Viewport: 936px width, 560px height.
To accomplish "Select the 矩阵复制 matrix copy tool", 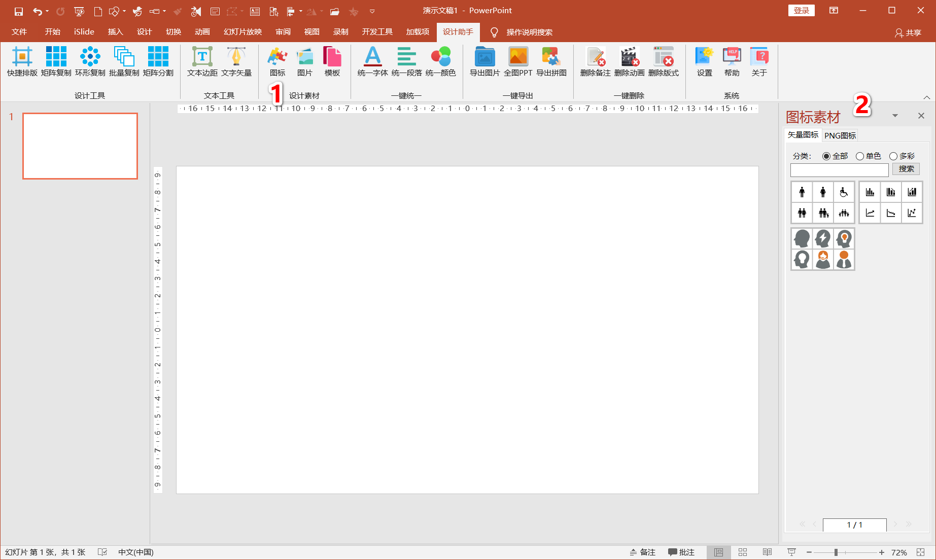I will pos(56,62).
